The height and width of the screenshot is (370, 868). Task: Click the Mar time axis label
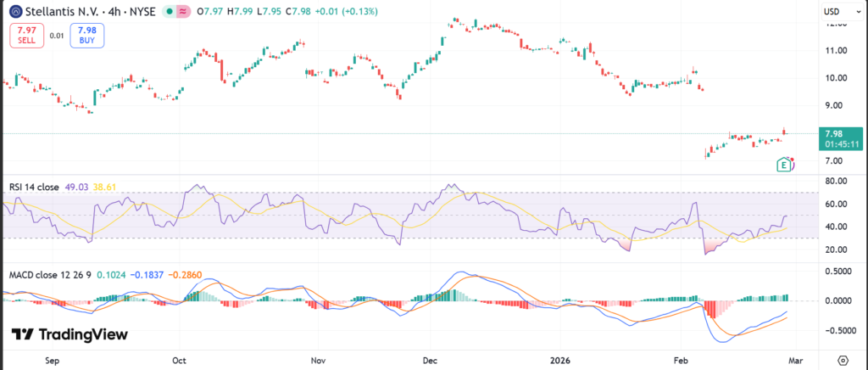(795, 360)
